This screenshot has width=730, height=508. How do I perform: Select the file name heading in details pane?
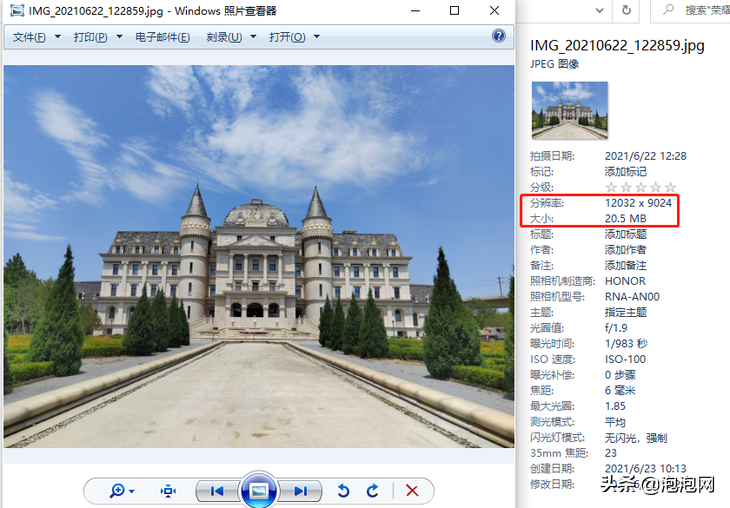617,46
